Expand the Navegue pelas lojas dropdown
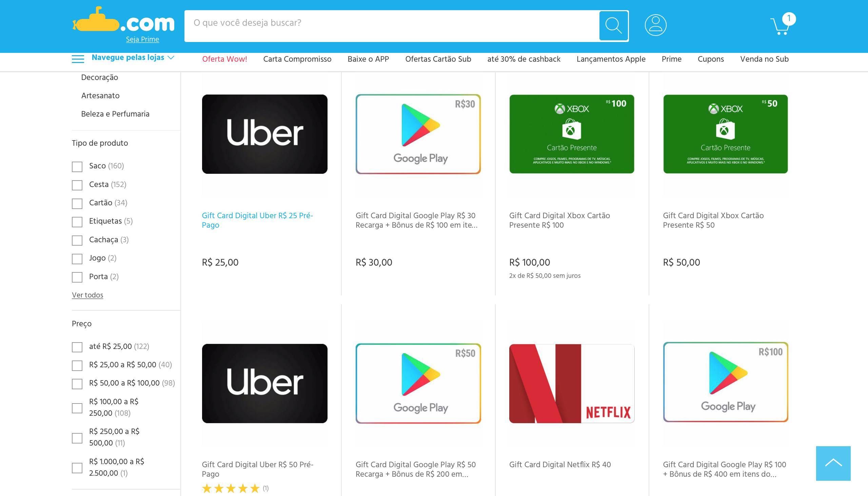The image size is (868, 496). pos(133,58)
